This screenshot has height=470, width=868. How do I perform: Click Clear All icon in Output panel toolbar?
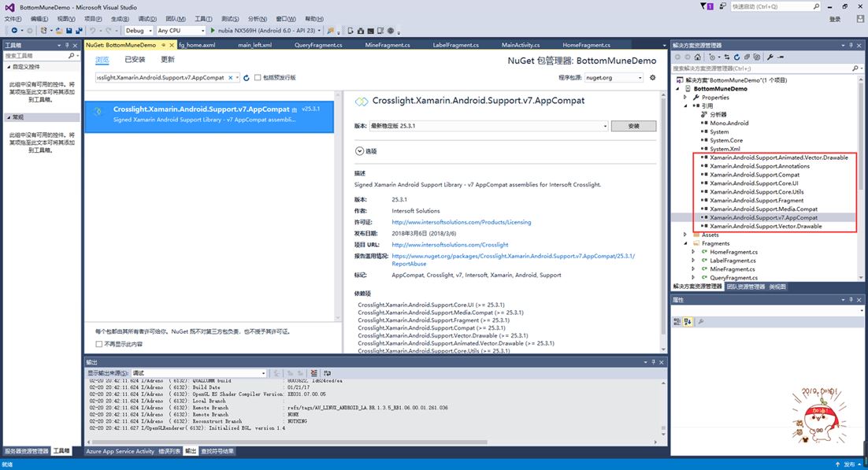point(313,373)
